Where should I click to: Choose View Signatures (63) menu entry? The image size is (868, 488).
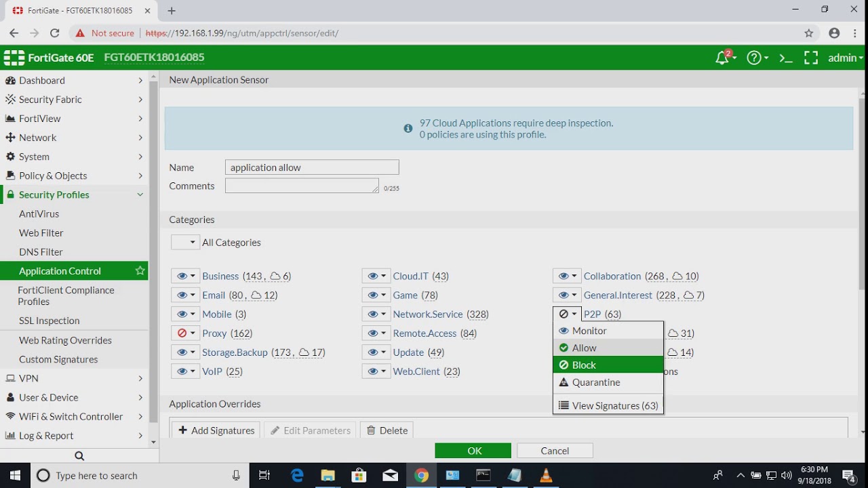[x=608, y=405]
